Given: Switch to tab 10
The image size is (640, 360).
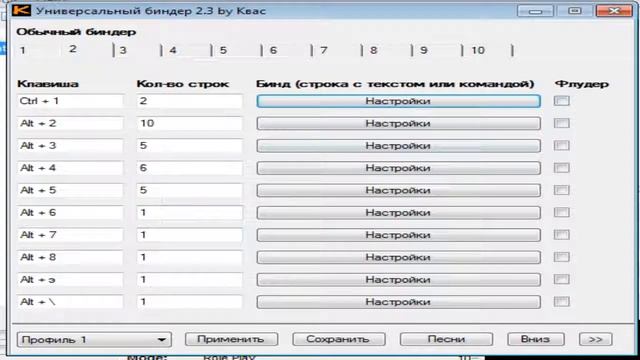Looking at the screenshot, I should pos(478,50).
